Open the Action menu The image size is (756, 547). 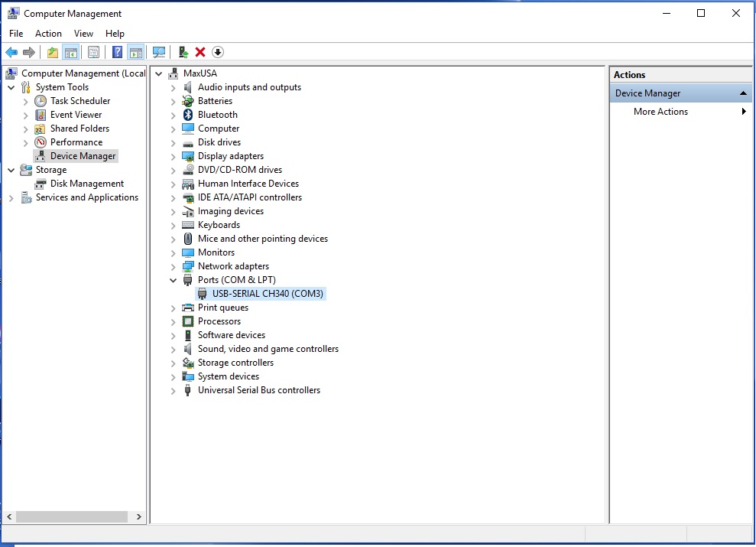[x=48, y=34]
